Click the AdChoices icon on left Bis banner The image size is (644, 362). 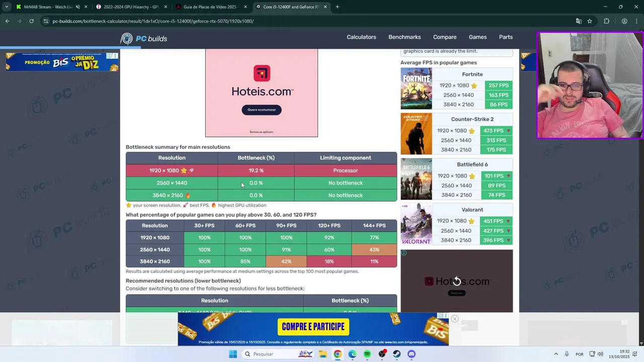pos(109,56)
